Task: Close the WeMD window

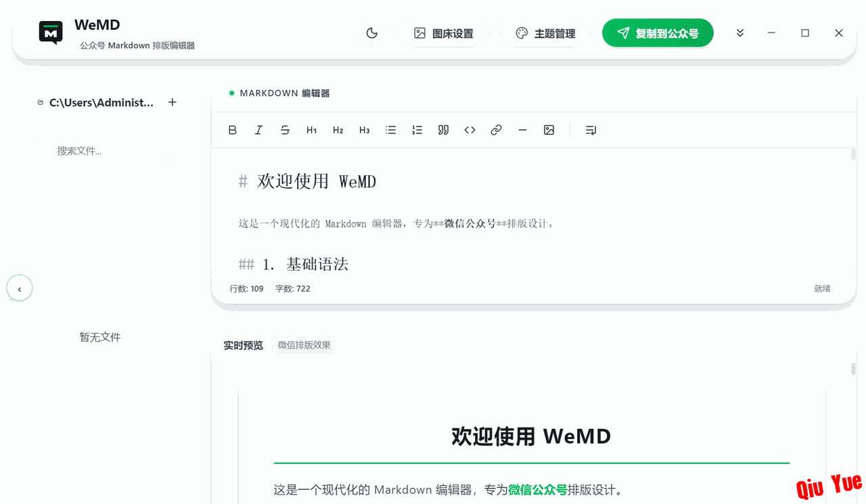Action: [x=839, y=33]
